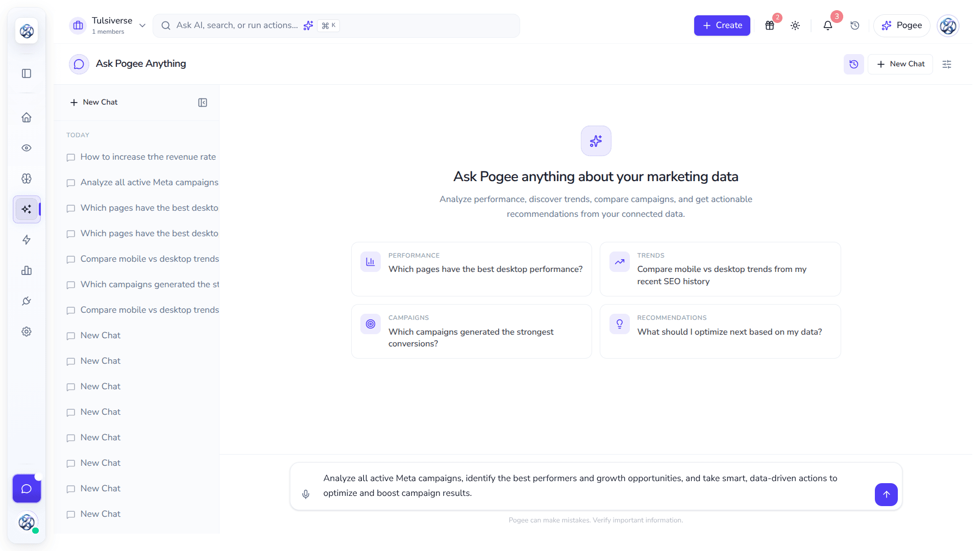Screen dimensions: 980x551
Task: Open the Pogee assistant button
Action: (901, 26)
